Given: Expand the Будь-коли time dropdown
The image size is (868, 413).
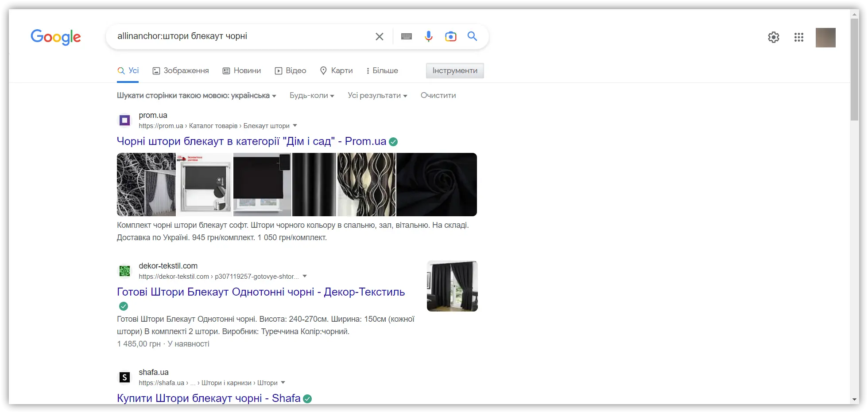Looking at the screenshot, I should click(x=312, y=95).
